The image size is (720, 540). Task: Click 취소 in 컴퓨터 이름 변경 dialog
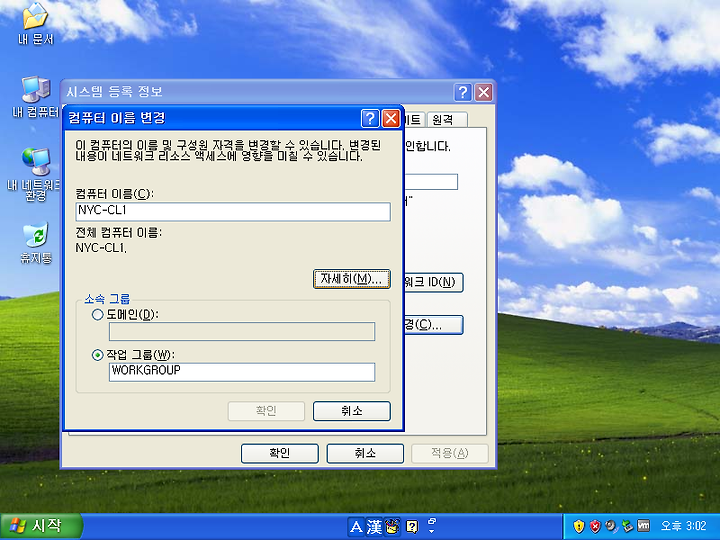coord(352,411)
